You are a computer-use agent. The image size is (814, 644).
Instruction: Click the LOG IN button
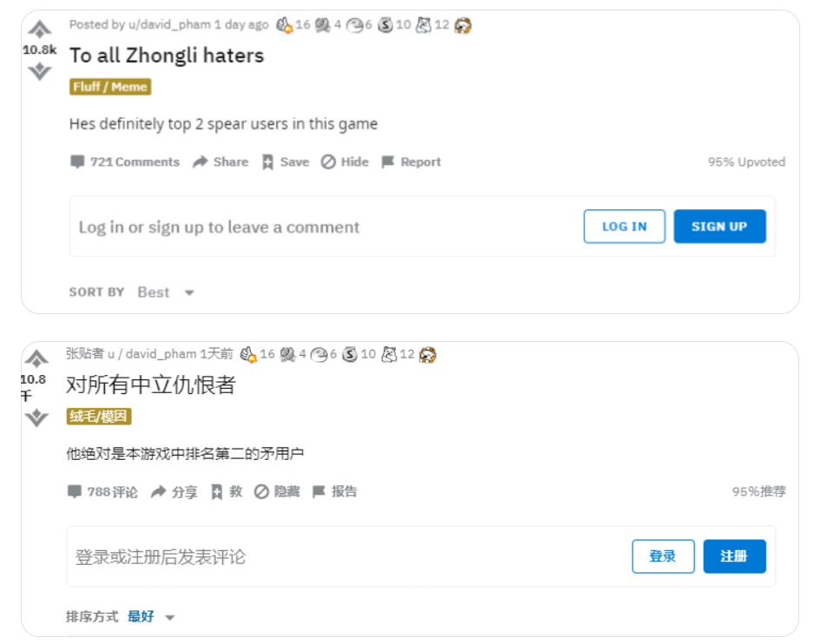pos(624,227)
